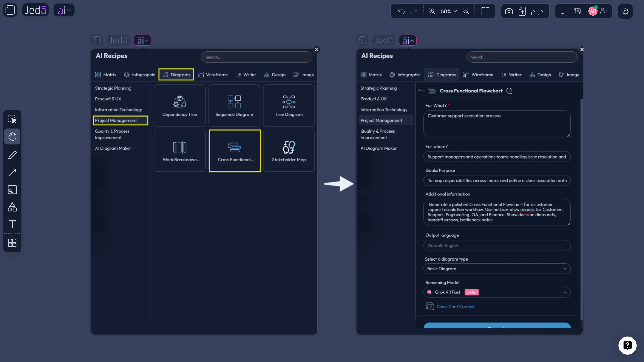This screenshot has width=644, height=362.
Task: Click the Redo arrow icon
Action: click(x=414, y=11)
